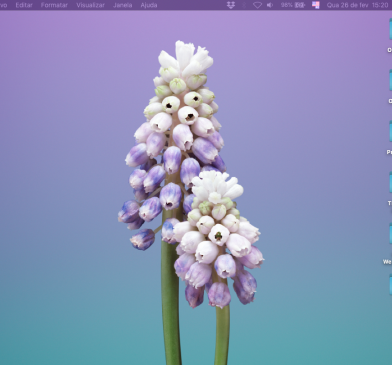This screenshot has width=392, height=365.
Task: Open the Editar menu
Action: point(24,5)
